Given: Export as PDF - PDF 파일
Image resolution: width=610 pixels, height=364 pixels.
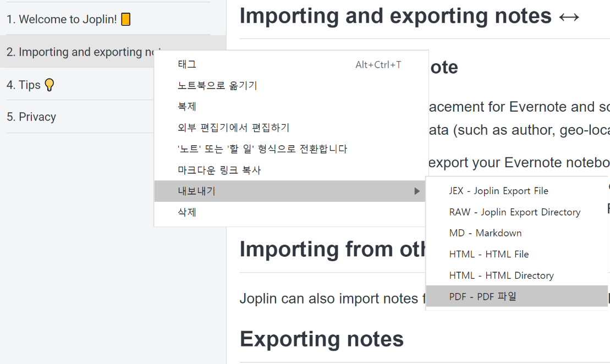Looking at the screenshot, I should point(517,296).
